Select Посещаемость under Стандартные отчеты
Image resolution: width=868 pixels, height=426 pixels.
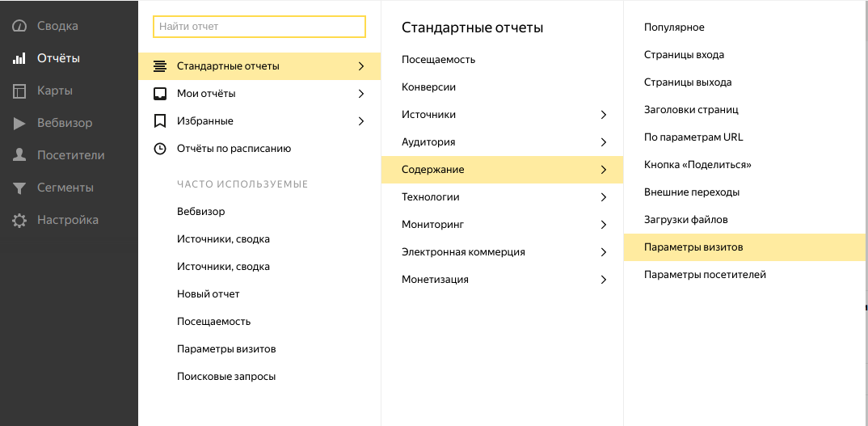[438, 60]
